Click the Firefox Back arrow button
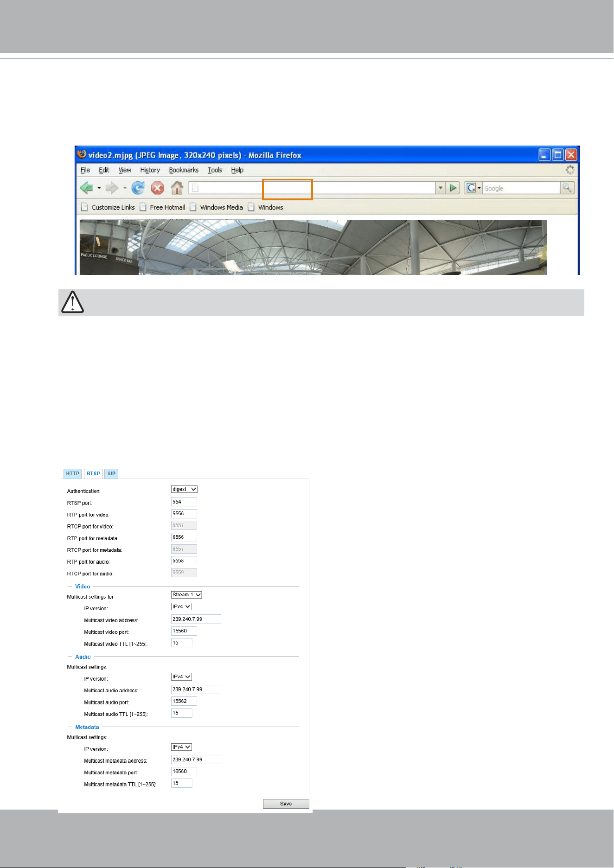Screen dimensions: 614x868 tap(87, 188)
